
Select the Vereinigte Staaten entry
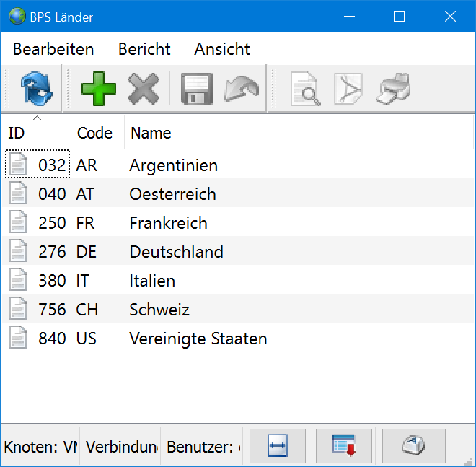click(x=198, y=339)
